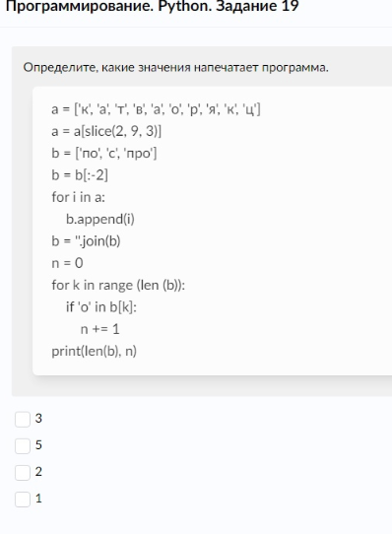Click the line "if 'о' in b[k]:"
Viewport: 392px width, 534px height.
click(101, 307)
